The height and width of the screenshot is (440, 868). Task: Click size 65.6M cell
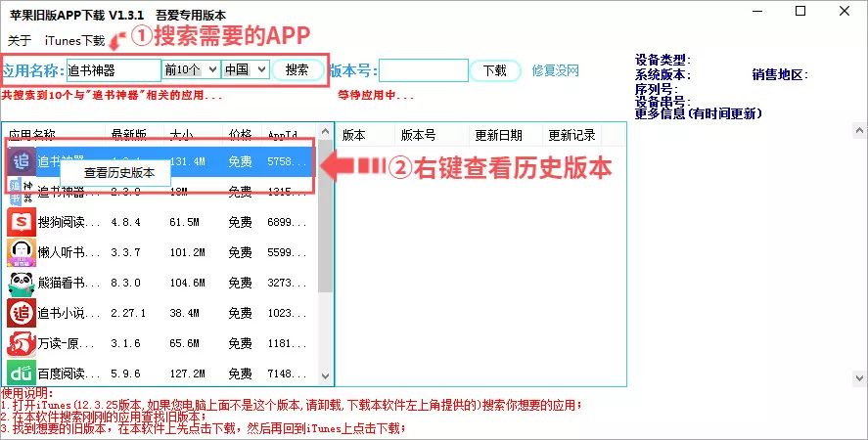(184, 344)
